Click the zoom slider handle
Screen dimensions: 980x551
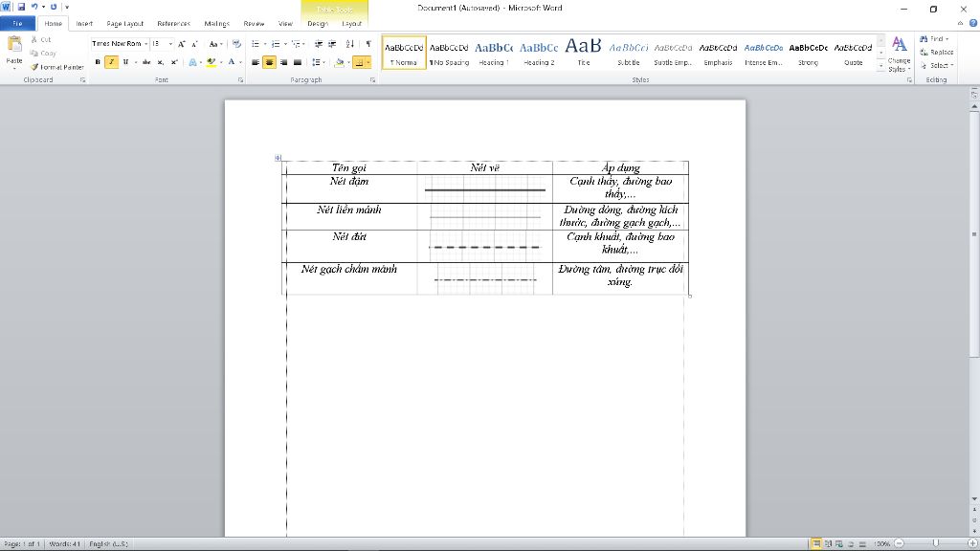click(x=935, y=543)
